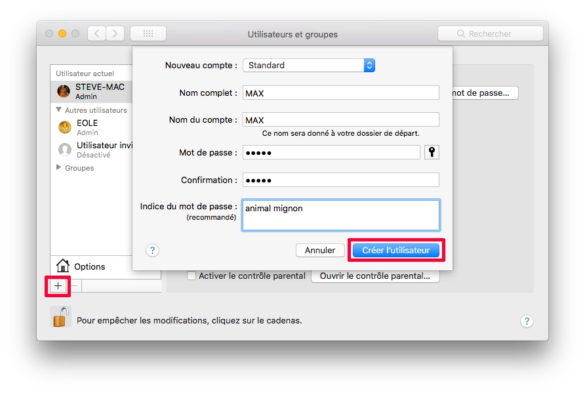Screen dimensions: 585x393
Task: Click Ouvrir le contrôle parental button
Action: tap(375, 276)
